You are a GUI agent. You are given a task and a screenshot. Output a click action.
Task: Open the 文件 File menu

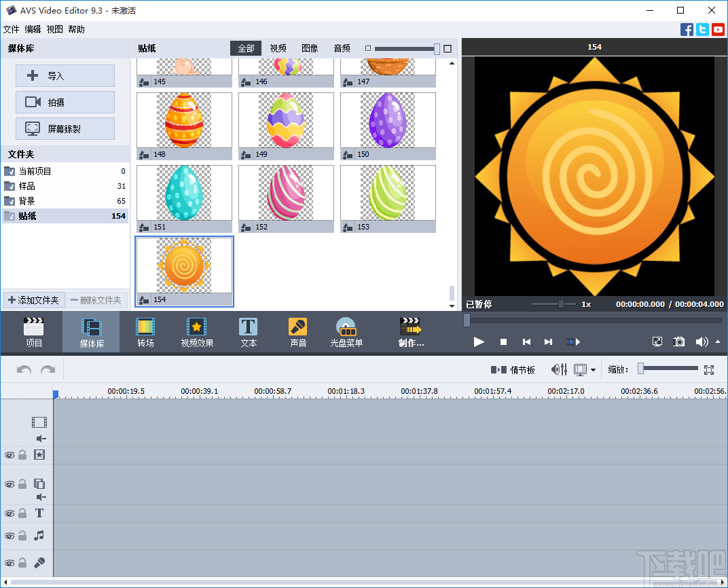pyautogui.click(x=11, y=29)
